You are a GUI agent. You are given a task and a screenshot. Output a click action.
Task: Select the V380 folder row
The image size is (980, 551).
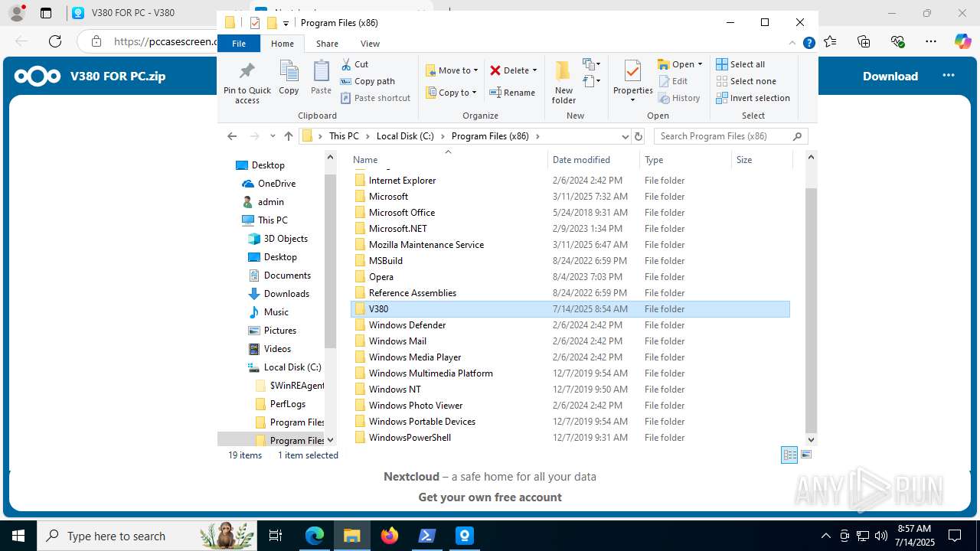tap(570, 309)
